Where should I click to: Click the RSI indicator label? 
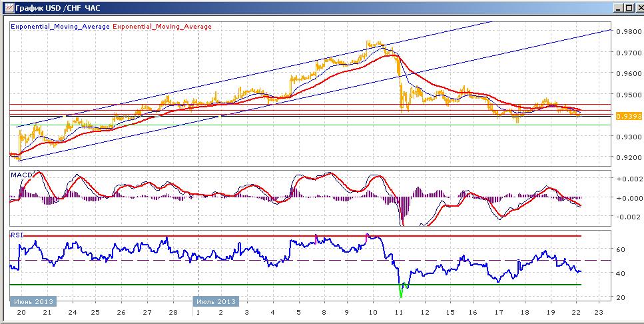tap(17, 235)
